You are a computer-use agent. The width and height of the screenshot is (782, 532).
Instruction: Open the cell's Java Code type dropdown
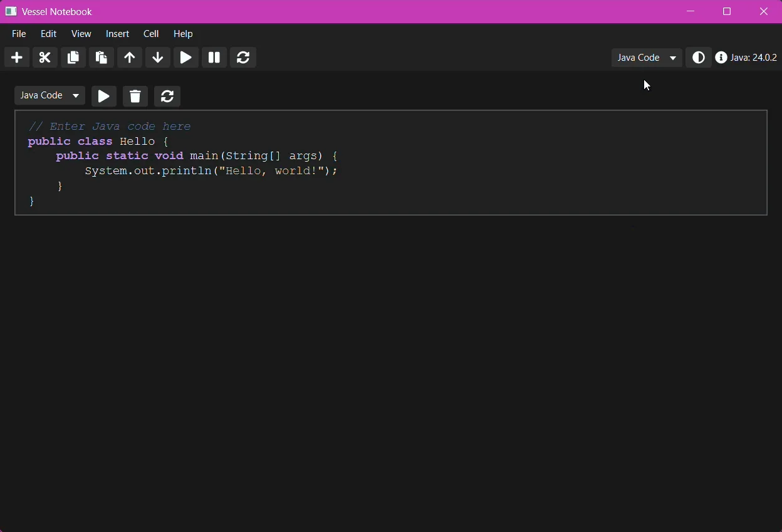coord(50,96)
